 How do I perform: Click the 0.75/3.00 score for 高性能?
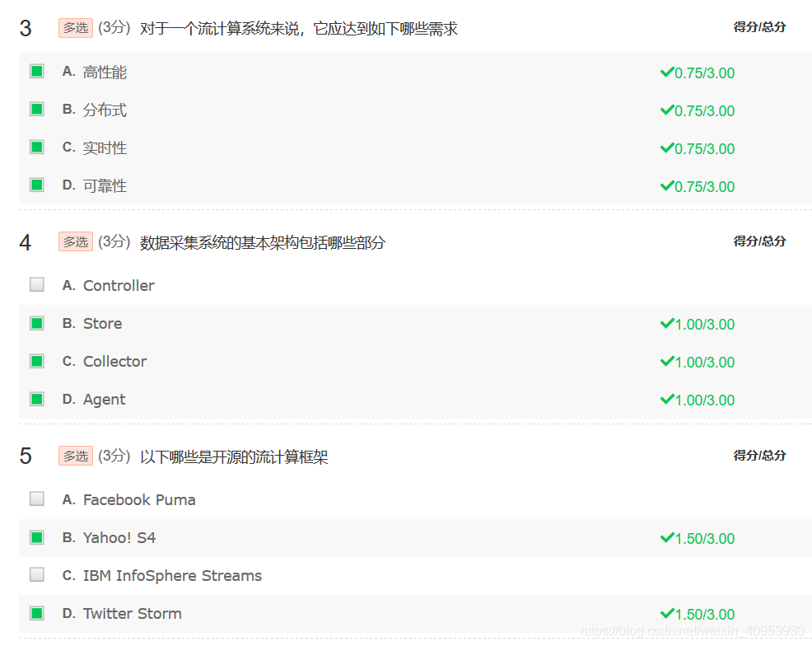[704, 73]
